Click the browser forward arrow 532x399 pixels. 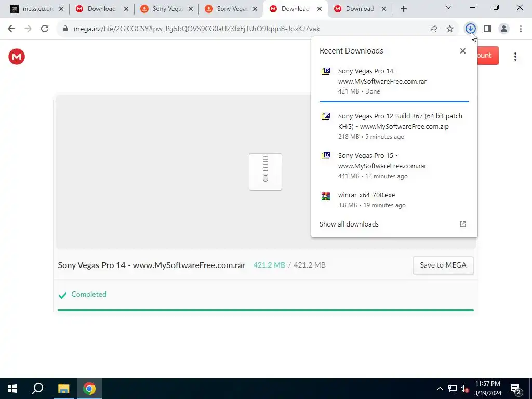coord(28,29)
